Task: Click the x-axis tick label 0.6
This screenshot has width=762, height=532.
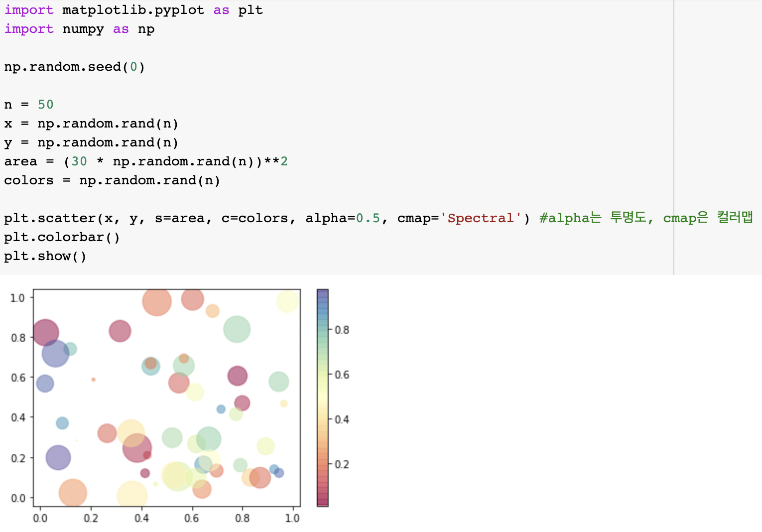Action: click(x=192, y=518)
